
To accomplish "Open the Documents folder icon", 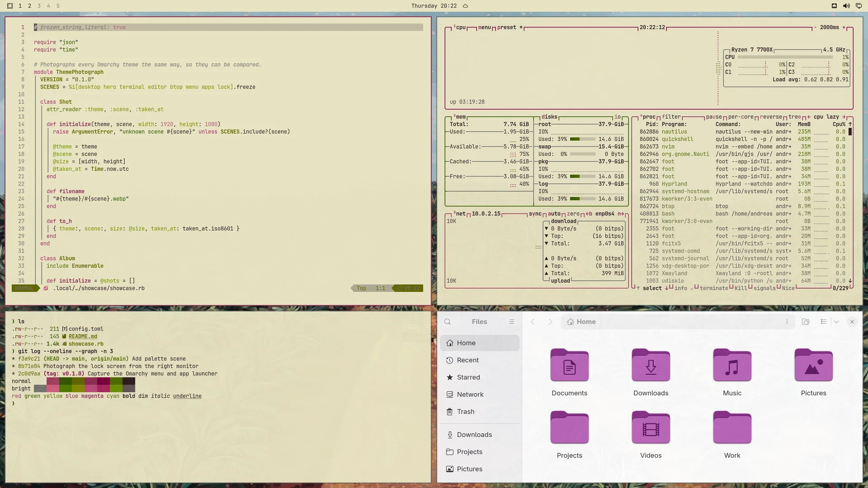I will (x=569, y=365).
